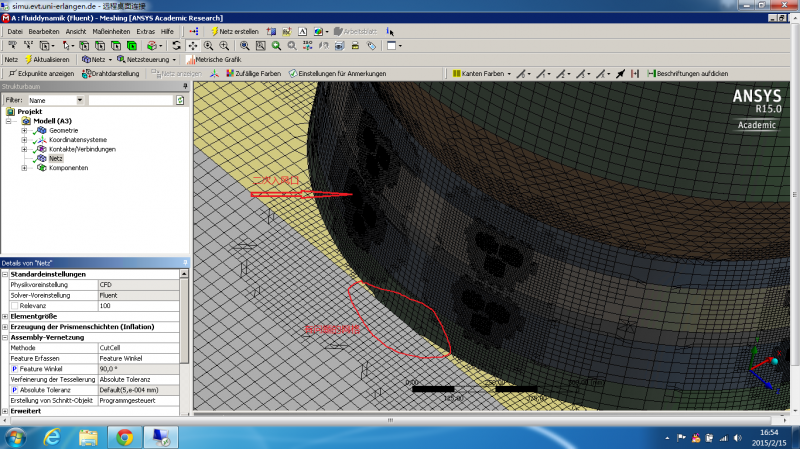
Task: Open the Kanten Farben dropdown
Action: [x=485, y=73]
